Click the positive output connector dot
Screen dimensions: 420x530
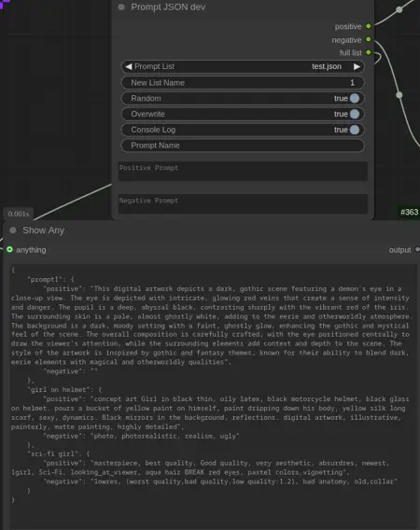369,26
